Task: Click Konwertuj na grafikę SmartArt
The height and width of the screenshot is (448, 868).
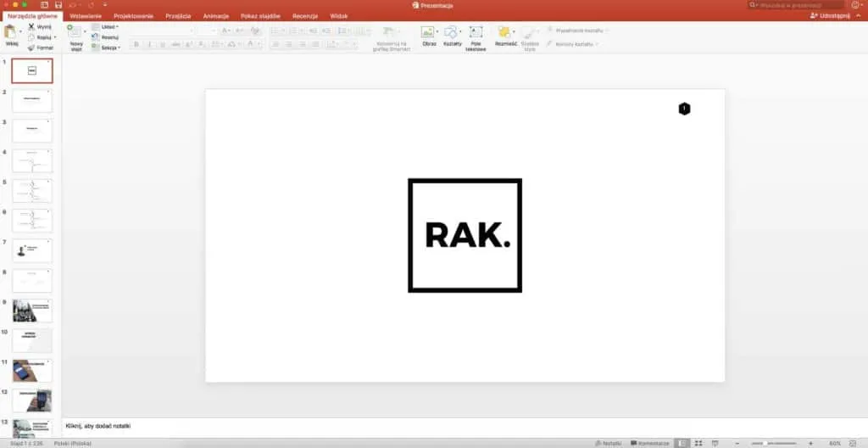Action: click(x=392, y=37)
